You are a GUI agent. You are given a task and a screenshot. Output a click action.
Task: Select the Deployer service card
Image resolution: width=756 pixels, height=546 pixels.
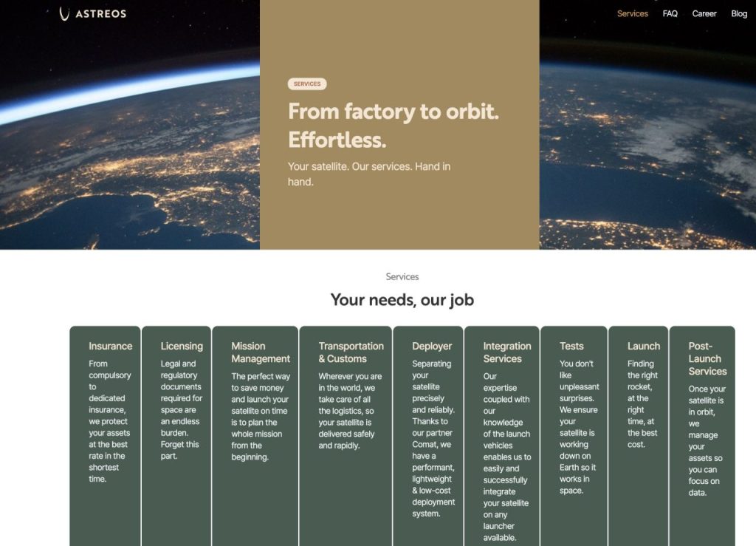(431, 429)
